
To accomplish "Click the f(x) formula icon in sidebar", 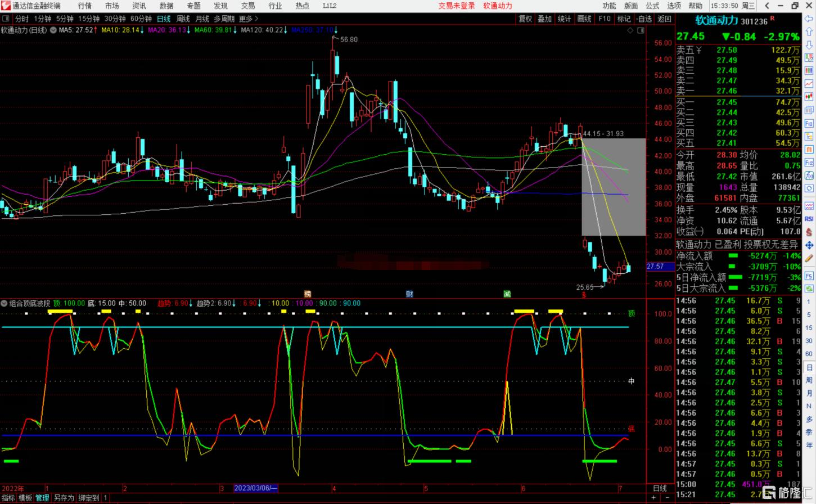I will 809,175.
